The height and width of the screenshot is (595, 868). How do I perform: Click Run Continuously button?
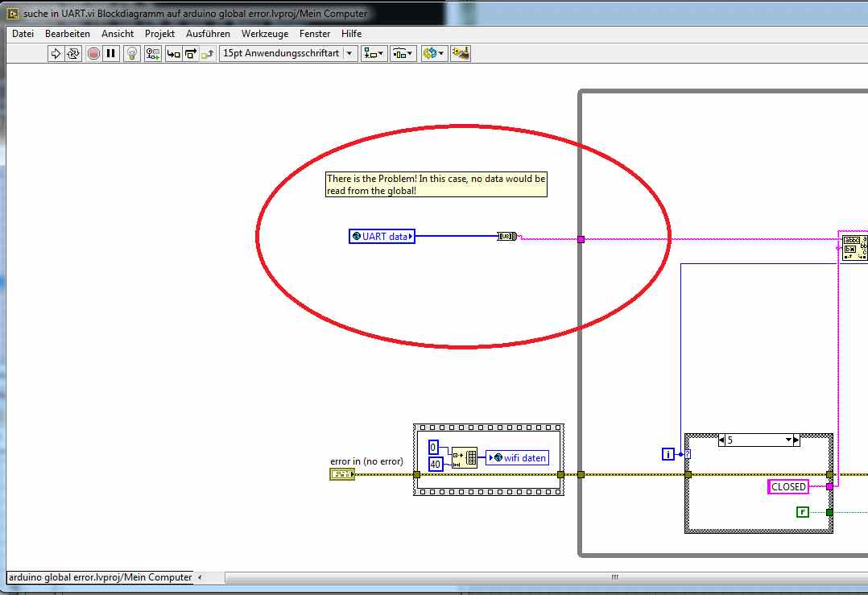pyautogui.click(x=73, y=54)
